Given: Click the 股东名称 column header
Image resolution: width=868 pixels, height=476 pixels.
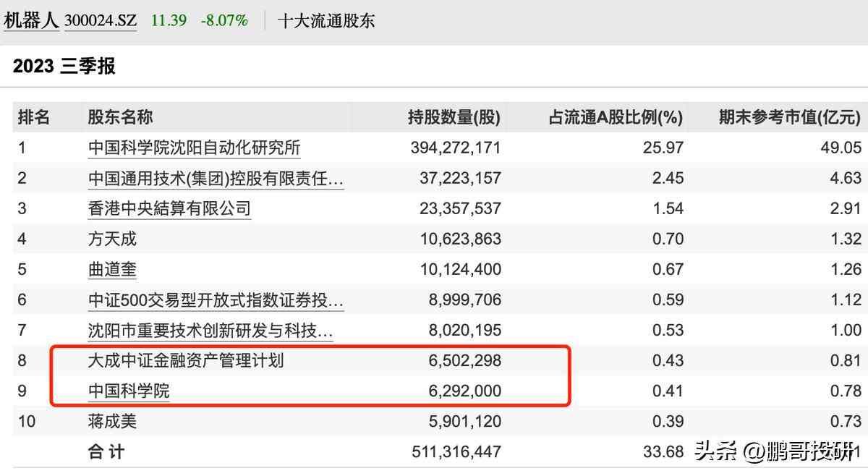Looking at the screenshot, I should pyautogui.click(x=120, y=117).
